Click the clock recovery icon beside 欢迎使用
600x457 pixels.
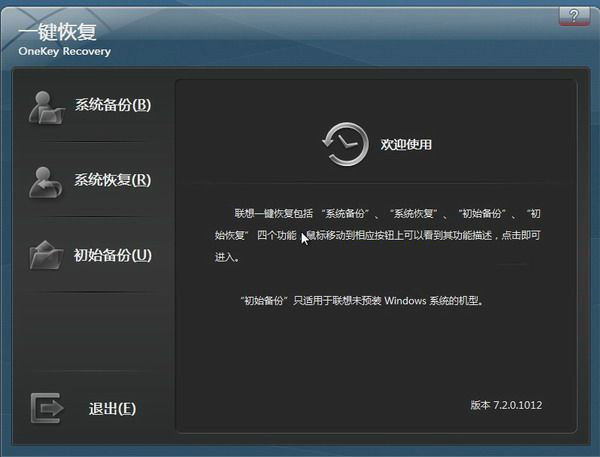point(346,144)
